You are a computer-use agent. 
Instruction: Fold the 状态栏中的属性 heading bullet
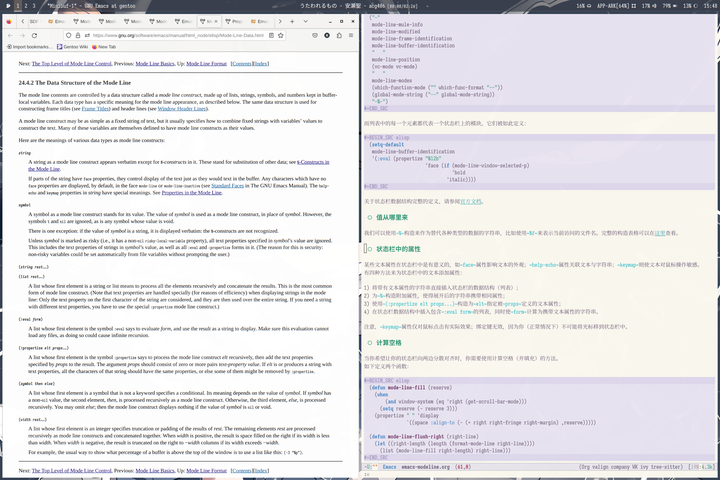(370, 248)
